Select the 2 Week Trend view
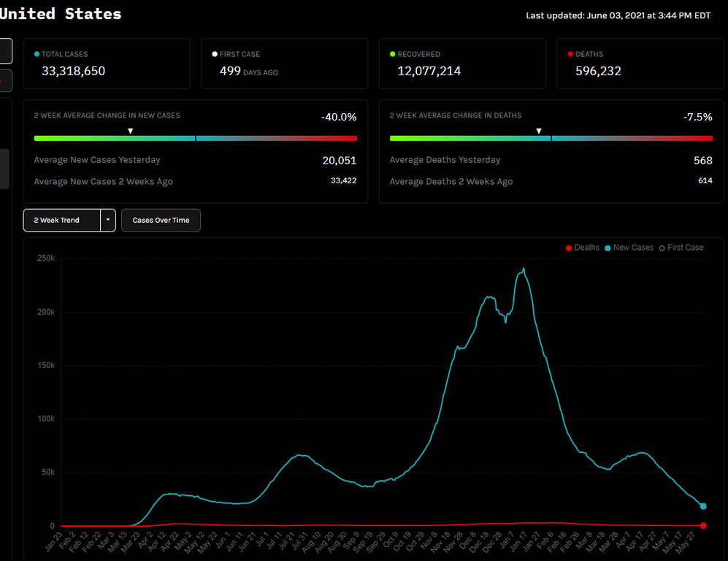 pyautogui.click(x=61, y=220)
